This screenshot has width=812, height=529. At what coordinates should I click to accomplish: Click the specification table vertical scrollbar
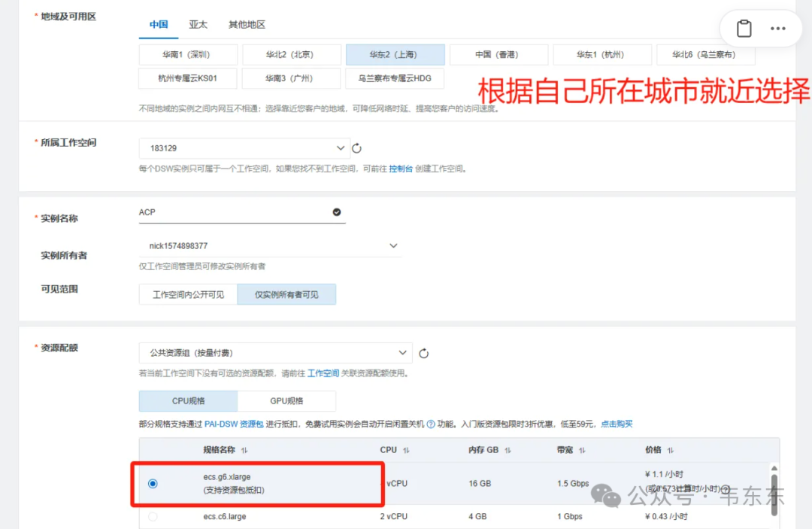click(x=774, y=495)
